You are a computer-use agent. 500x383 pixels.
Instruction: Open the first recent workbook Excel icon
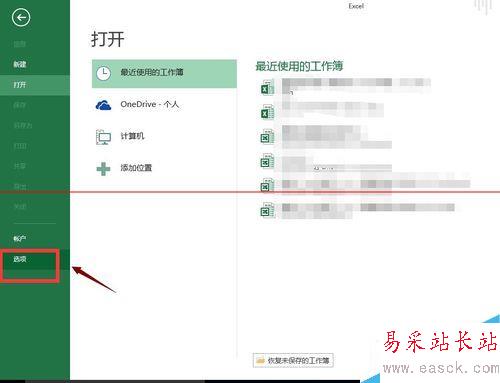[x=267, y=88]
